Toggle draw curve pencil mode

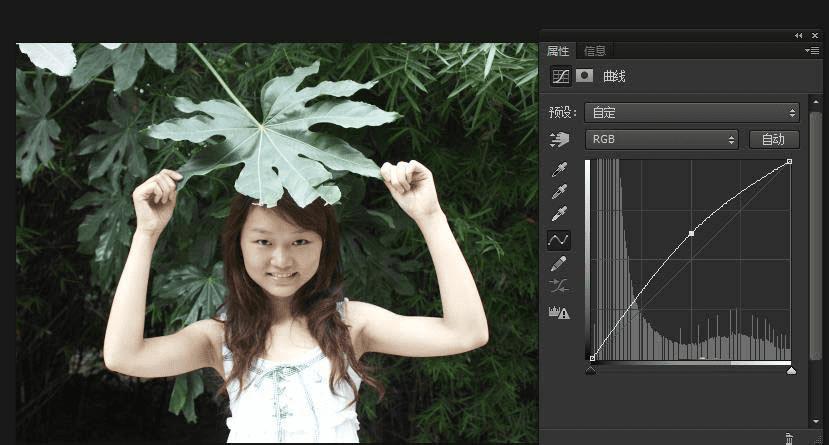pos(560,263)
